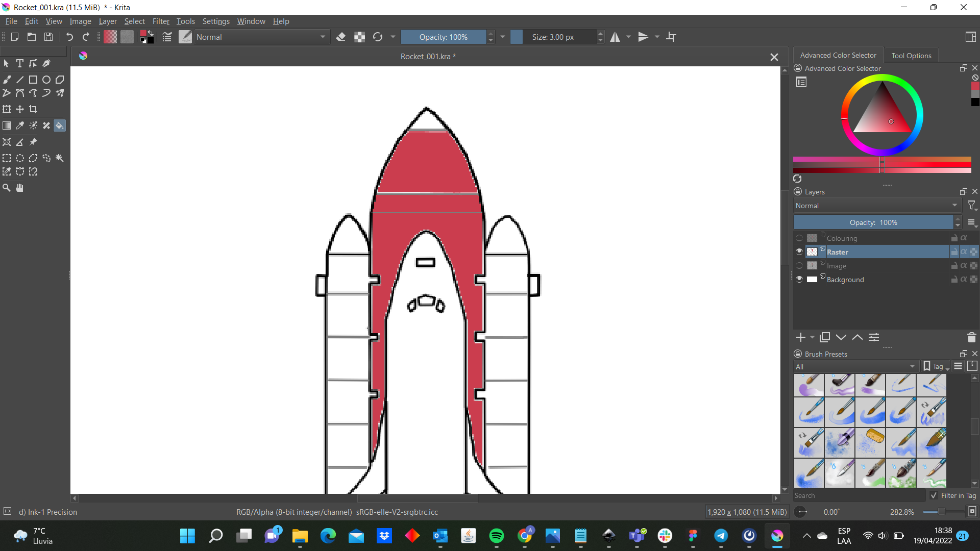Hide the Background layer eye icon
This screenshot has width=980, height=551.
tap(799, 279)
